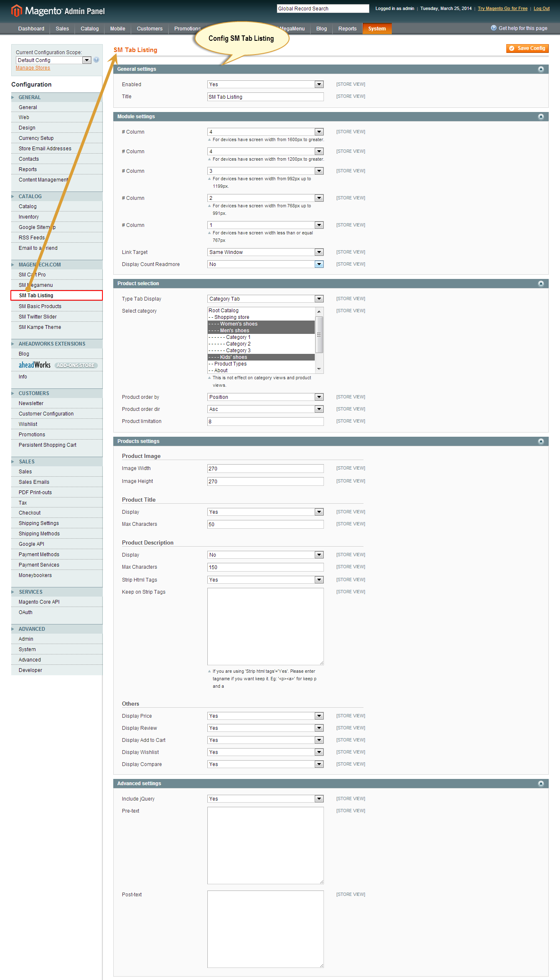Select Women's shoes in category list
The height and width of the screenshot is (980, 560).
[x=261, y=324]
